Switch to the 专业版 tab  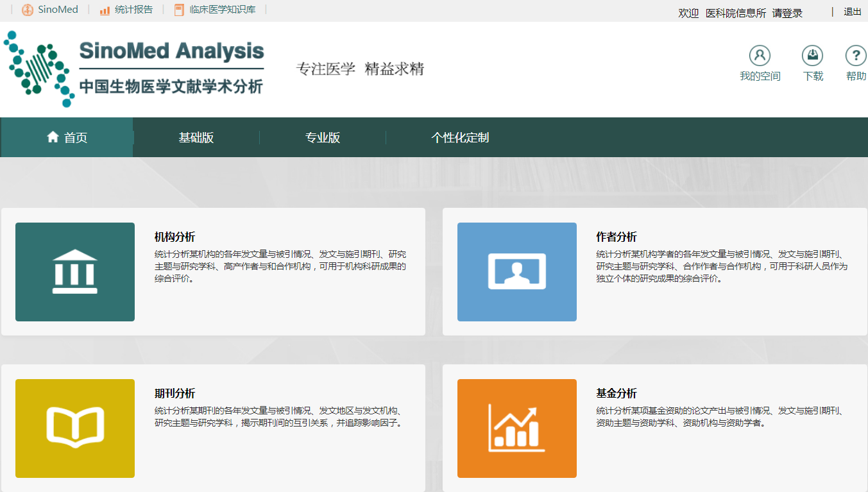pos(323,138)
